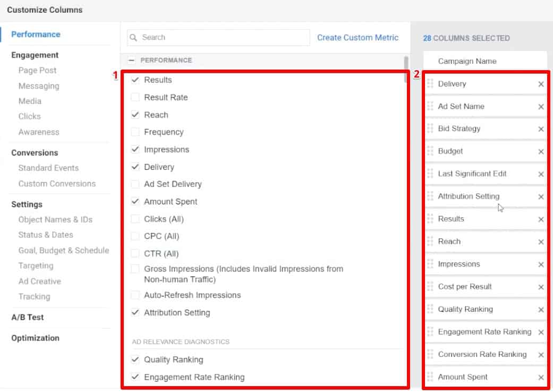Check the Auto-Refresh Impressions box

click(x=134, y=295)
